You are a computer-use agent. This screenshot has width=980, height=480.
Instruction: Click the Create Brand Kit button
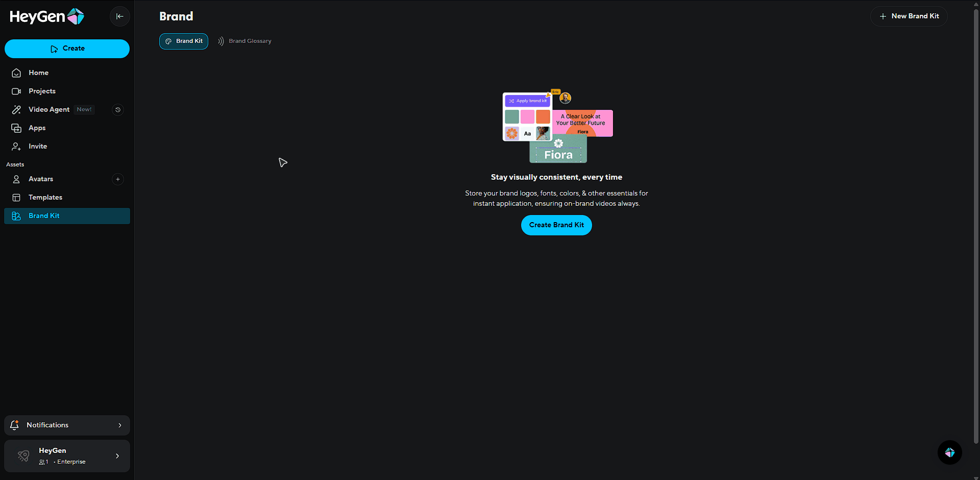pyautogui.click(x=556, y=225)
